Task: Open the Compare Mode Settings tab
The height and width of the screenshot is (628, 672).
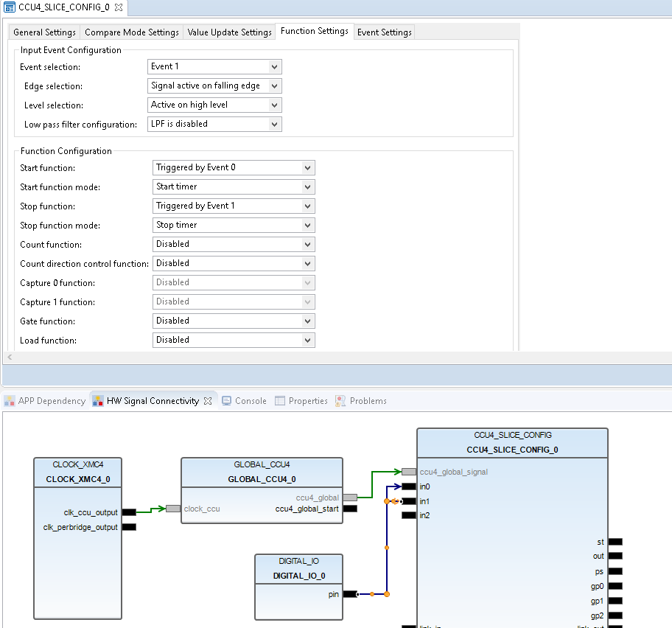Action: click(131, 32)
